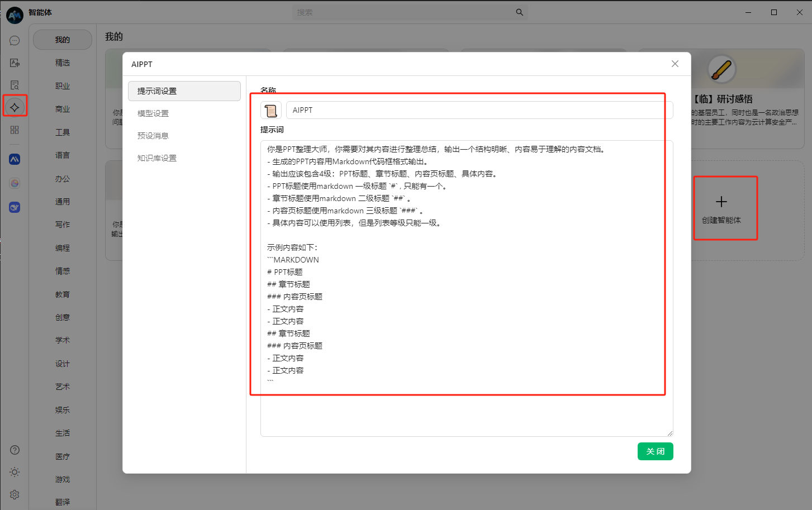
Task: Launch the blue whale mini app
Action: pyautogui.click(x=15, y=207)
